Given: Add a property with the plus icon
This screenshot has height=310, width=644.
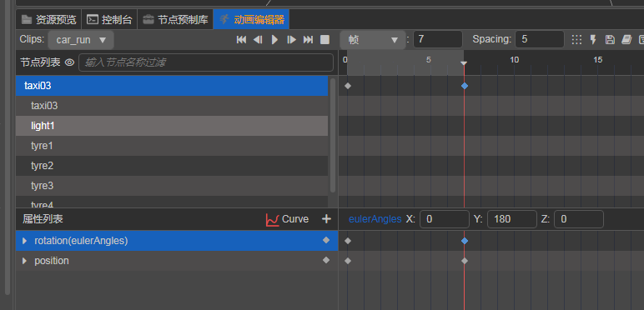Looking at the screenshot, I should tap(326, 219).
